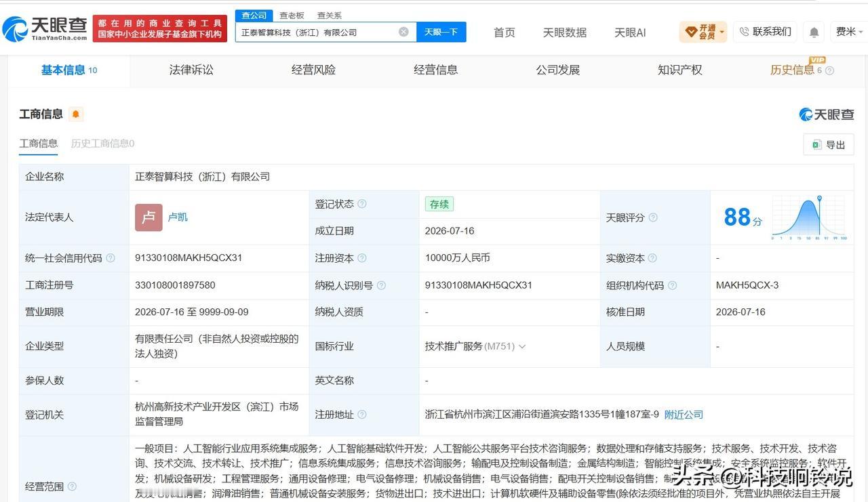
Task: Open 天眼AI in the top navigation
Action: pyautogui.click(x=630, y=32)
